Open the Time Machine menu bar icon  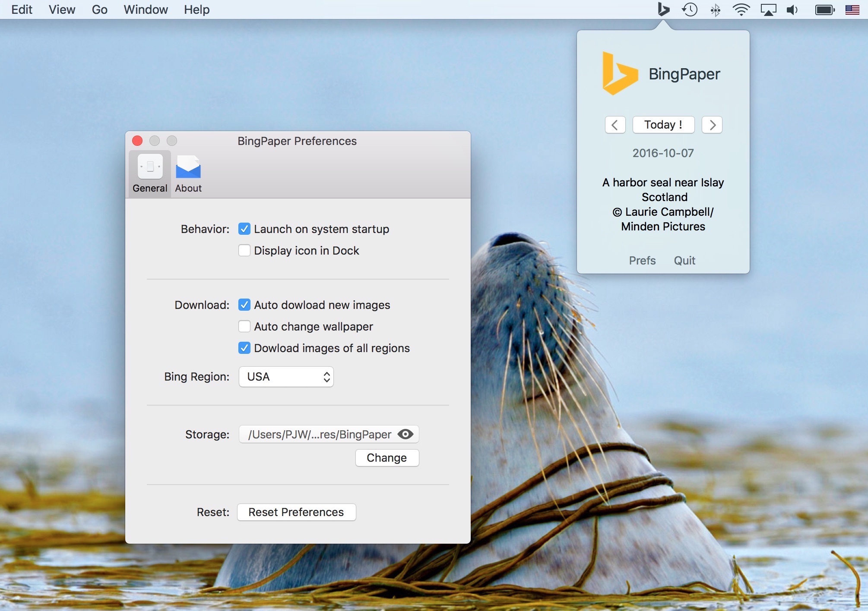[x=690, y=9]
